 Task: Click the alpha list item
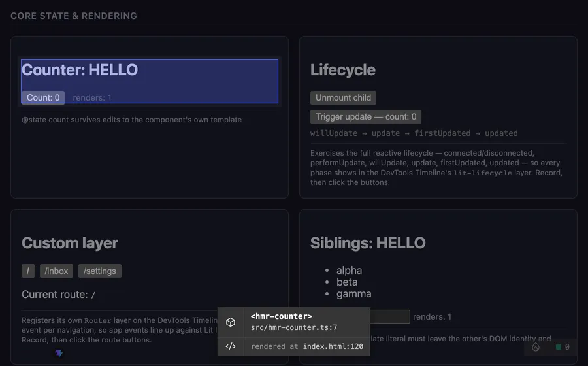tap(349, 271)
